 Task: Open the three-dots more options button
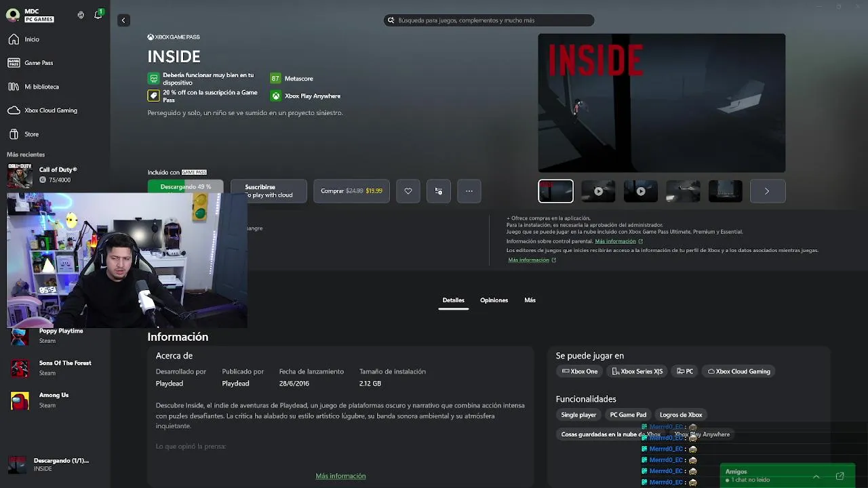(469, 191)
